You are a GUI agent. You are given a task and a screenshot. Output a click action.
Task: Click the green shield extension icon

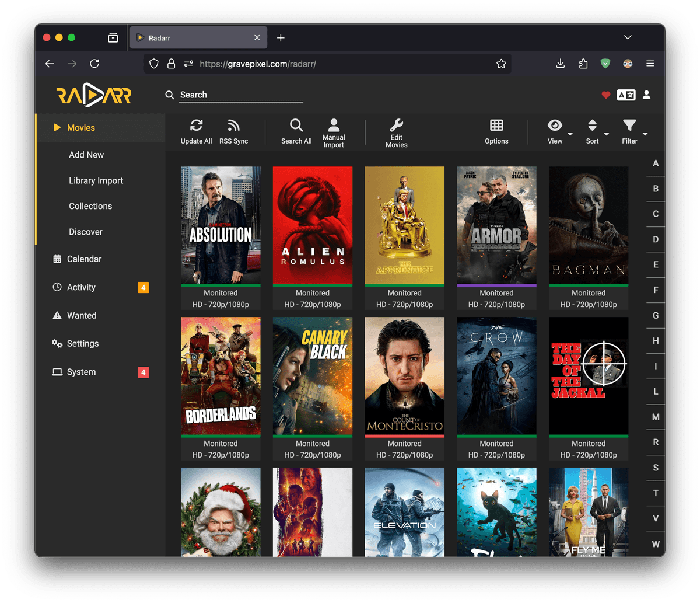point(605,64)
